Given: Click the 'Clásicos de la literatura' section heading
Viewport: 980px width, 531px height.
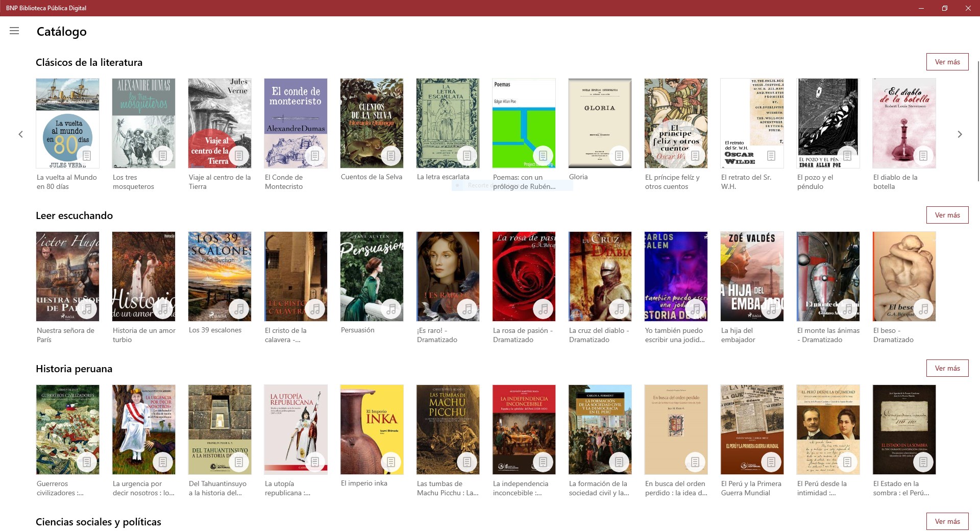Looking at the screenshot, I should pyautogui.click(x=89, y=62).
